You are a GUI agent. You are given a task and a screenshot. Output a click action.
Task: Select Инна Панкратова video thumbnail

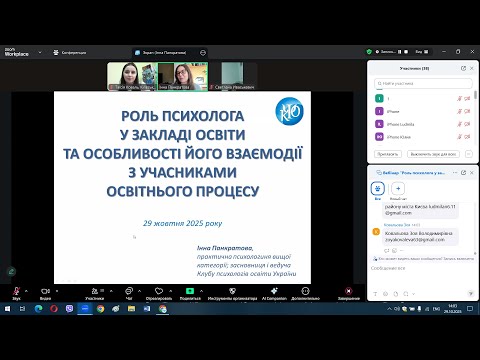(x=182, y=76)
